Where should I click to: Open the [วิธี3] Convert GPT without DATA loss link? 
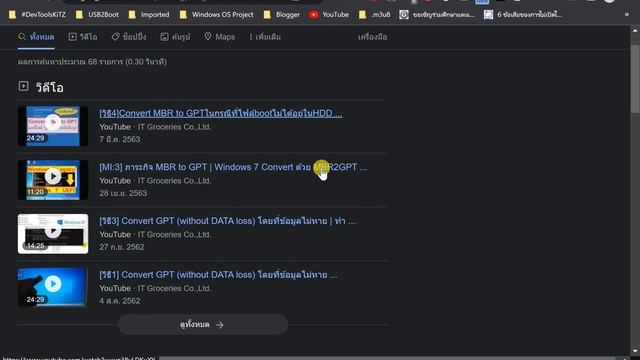(227, 221)
